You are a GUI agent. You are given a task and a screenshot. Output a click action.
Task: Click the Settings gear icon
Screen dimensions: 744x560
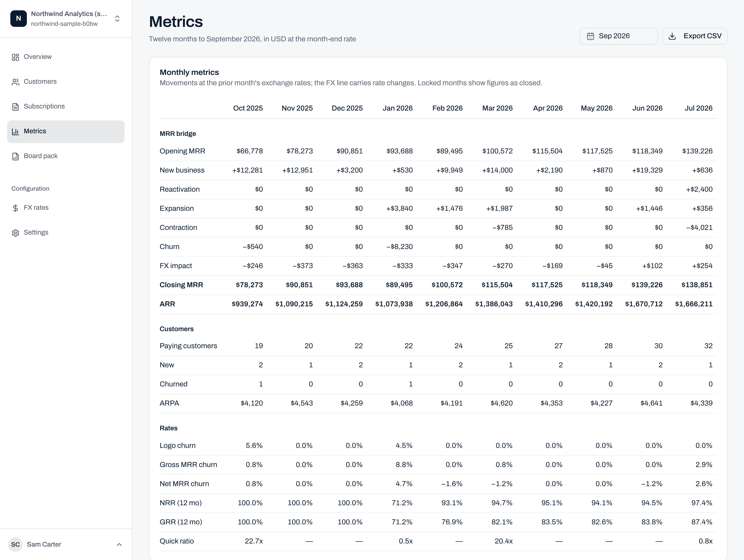[x=16, y=233]
